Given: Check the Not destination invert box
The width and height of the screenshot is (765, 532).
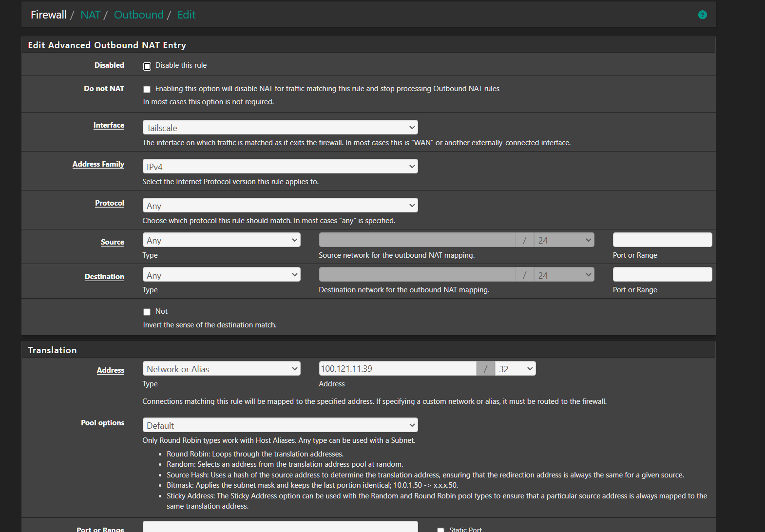Looking at the screenshot, I should (147, 312).
